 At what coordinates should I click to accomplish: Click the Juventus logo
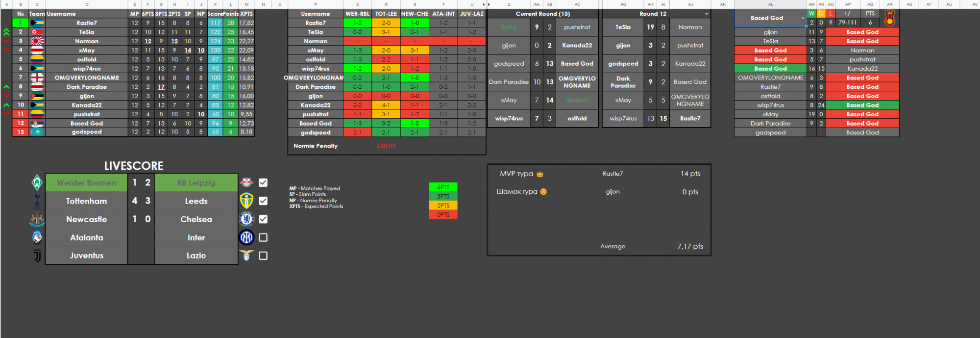(x=37, y=256)
